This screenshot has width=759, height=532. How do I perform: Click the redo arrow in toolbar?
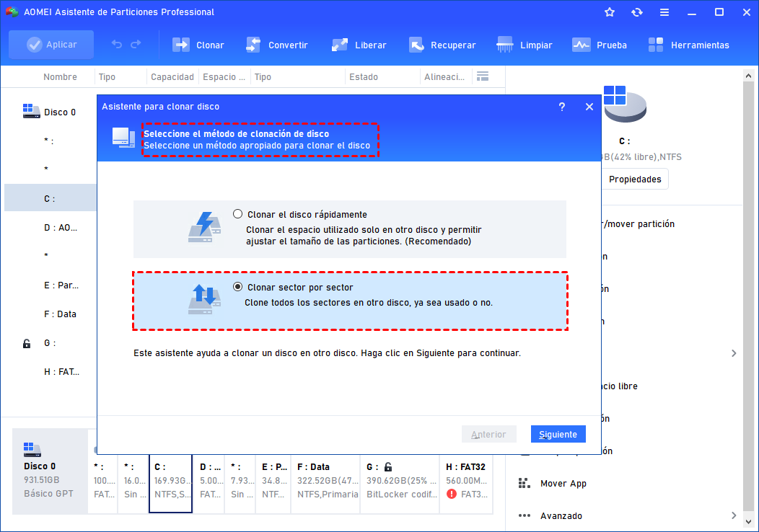136,45
